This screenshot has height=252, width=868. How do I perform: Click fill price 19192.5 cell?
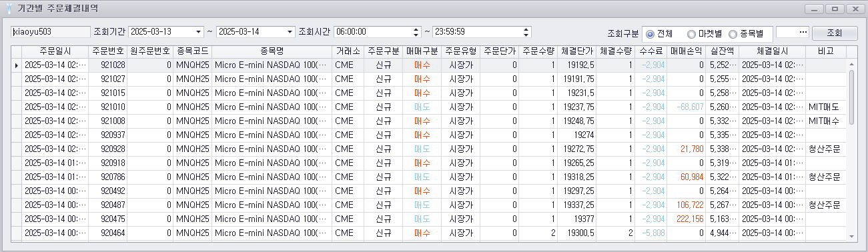[x=578, y=65]
